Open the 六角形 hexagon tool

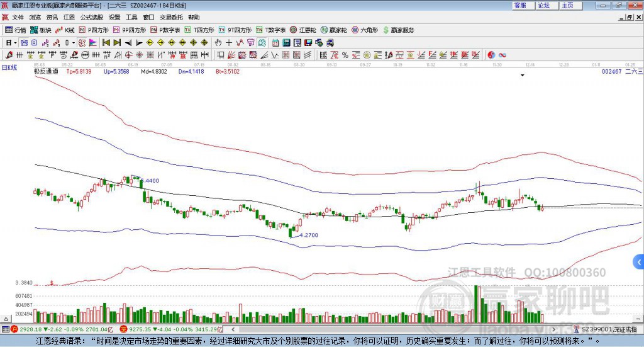[365, 30]
